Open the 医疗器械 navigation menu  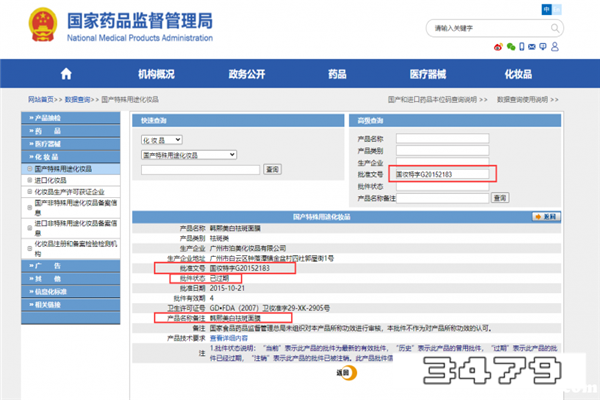coord(428,74)
